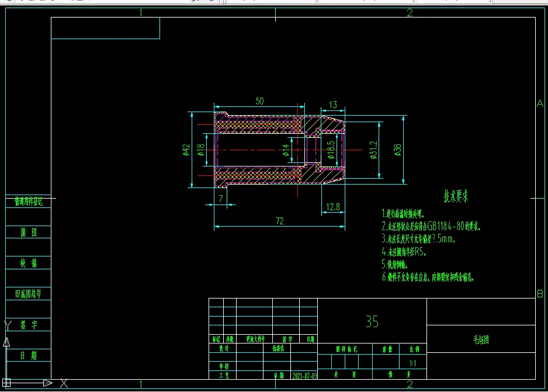This screenshot has width=548, height=392.
Task: Select the 1:1 scale value
Action: pos(412,363)
